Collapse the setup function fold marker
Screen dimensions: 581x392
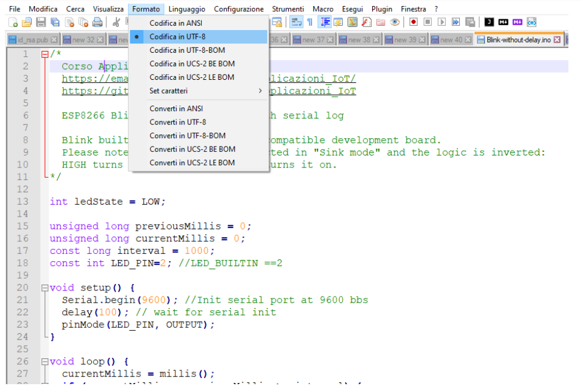pos(44,288)
